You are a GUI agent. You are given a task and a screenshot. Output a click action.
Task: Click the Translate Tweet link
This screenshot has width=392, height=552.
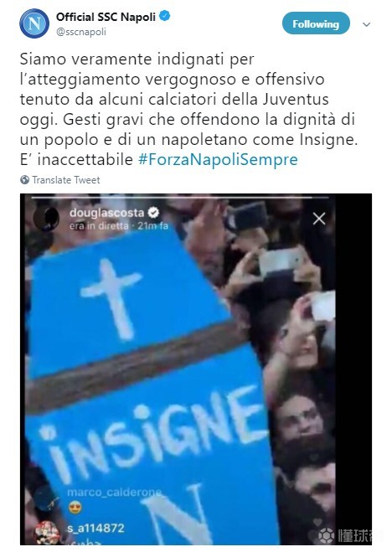(66, 180)
